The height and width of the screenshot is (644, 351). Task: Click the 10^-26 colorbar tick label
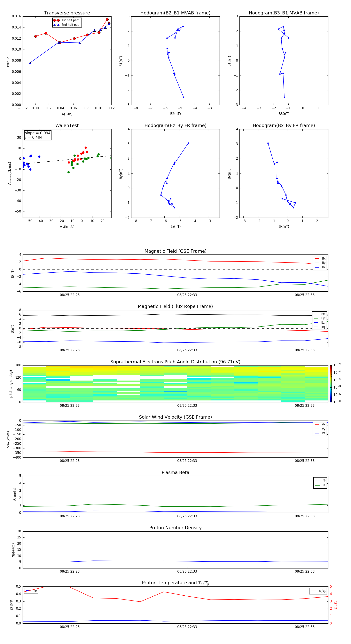[337, 365]
